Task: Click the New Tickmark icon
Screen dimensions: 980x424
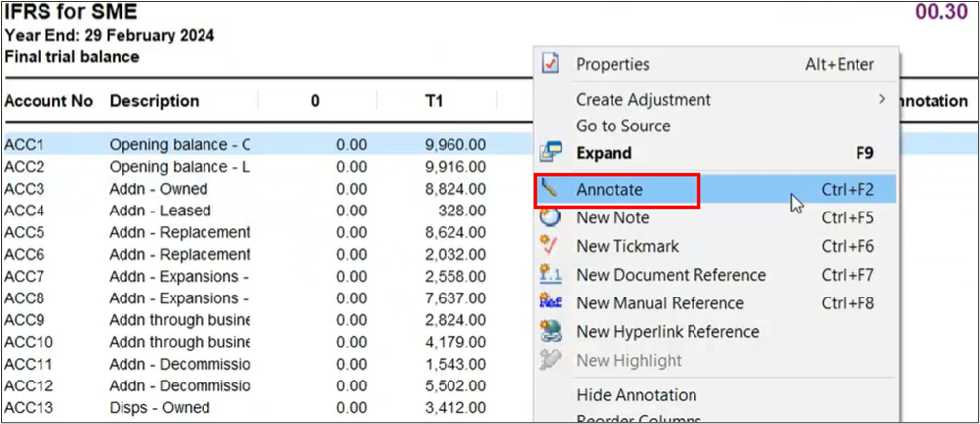Action: (x=551, y=246)
